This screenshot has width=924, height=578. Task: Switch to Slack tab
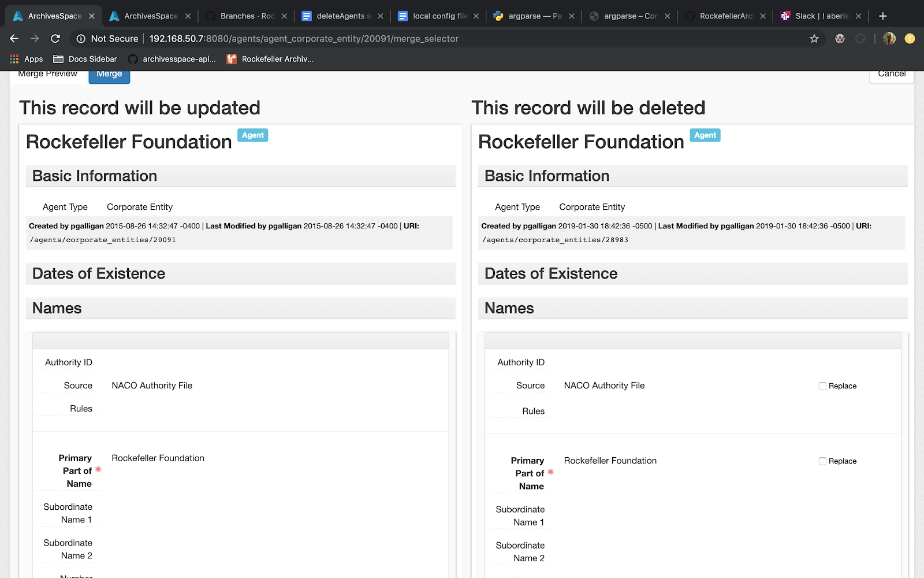tap(821, 16)
